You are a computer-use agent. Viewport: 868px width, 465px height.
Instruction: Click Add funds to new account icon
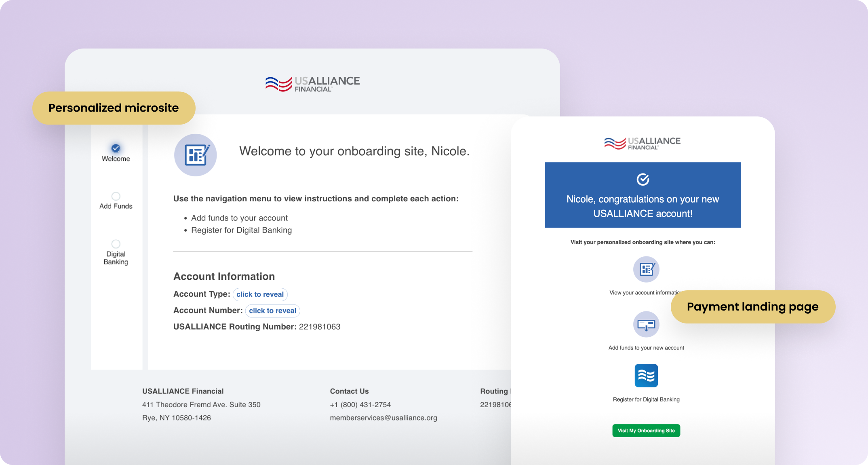click(646, 324)
